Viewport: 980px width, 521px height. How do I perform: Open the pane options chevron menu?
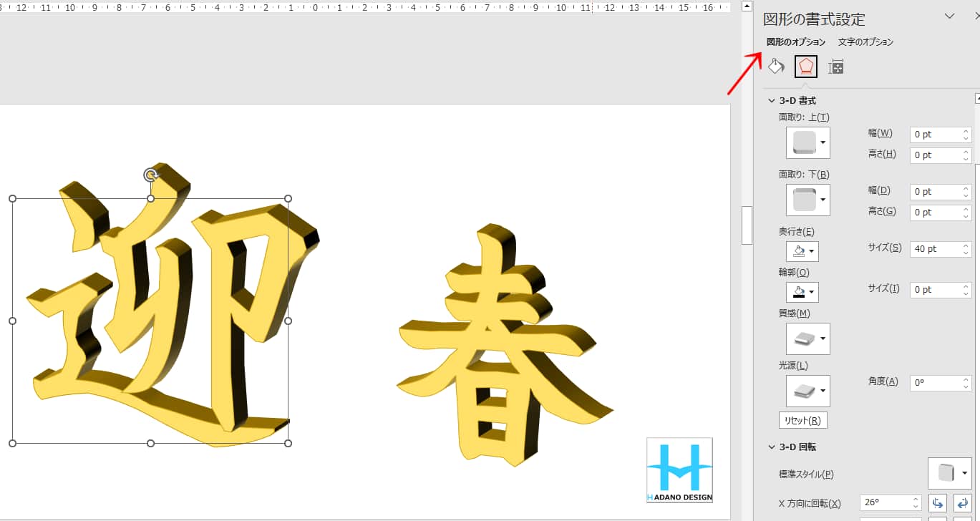pos(949,16)
